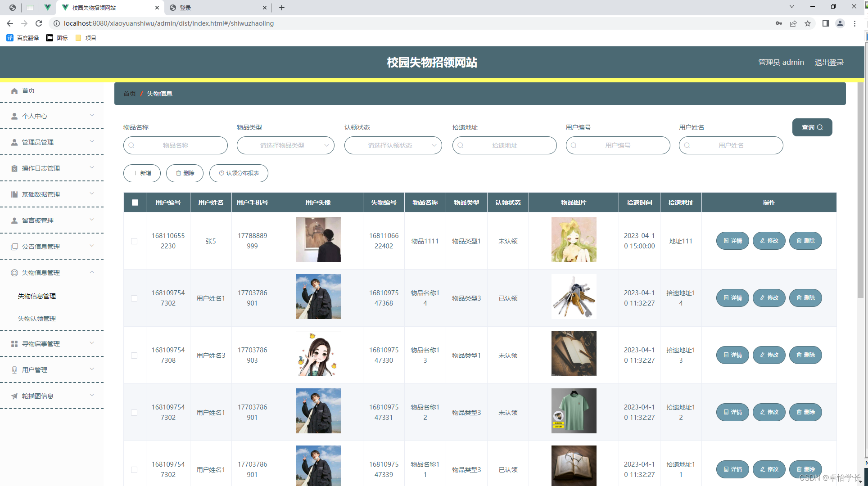
Task: Click the 认领分布报表 button
Action: (239, 173)
